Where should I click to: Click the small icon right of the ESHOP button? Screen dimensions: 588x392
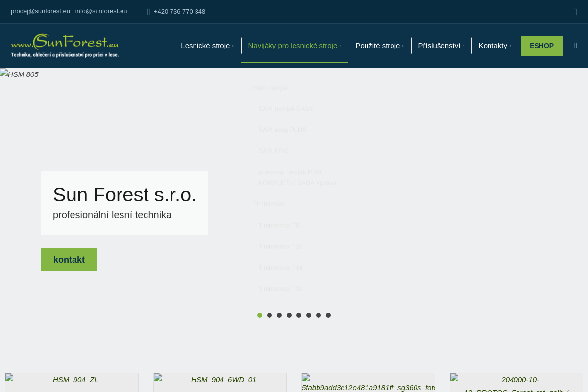[x=576, y=46]
